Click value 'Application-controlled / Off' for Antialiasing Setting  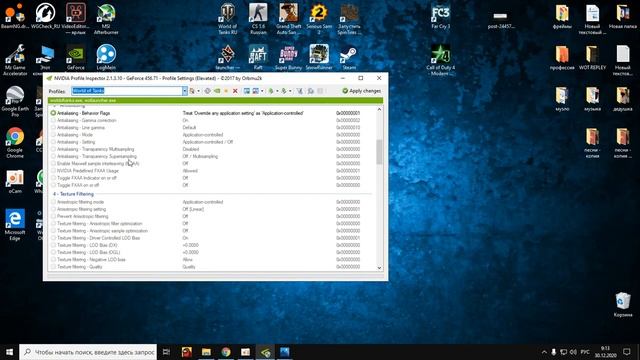[208, 142]
